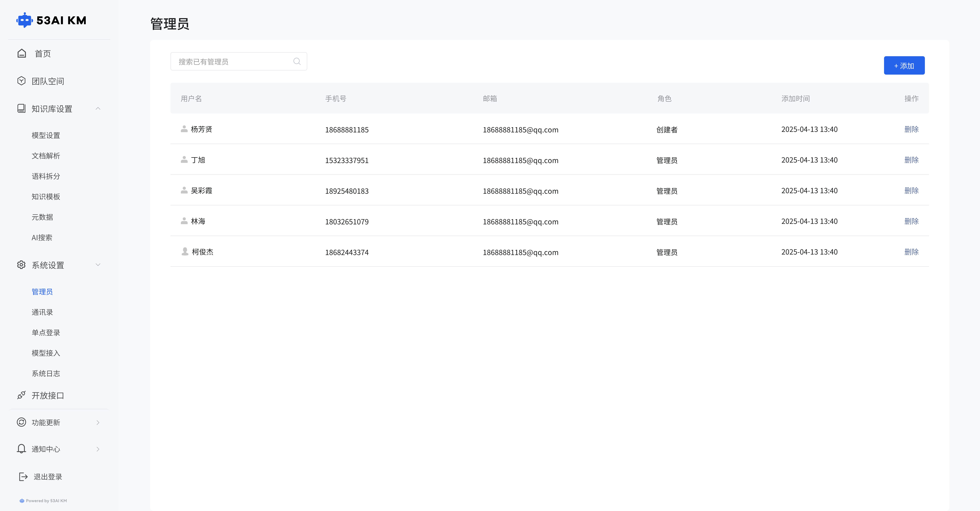Open the 模型设置 menu item
The width and height of the screenshot is (980, 511).
[46, 135]
